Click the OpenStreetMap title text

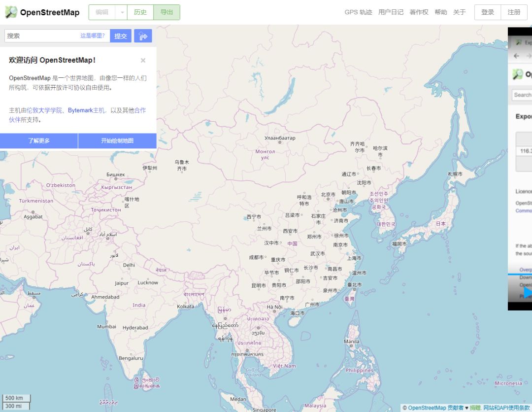pyautogui.click(x=50, y=12)
